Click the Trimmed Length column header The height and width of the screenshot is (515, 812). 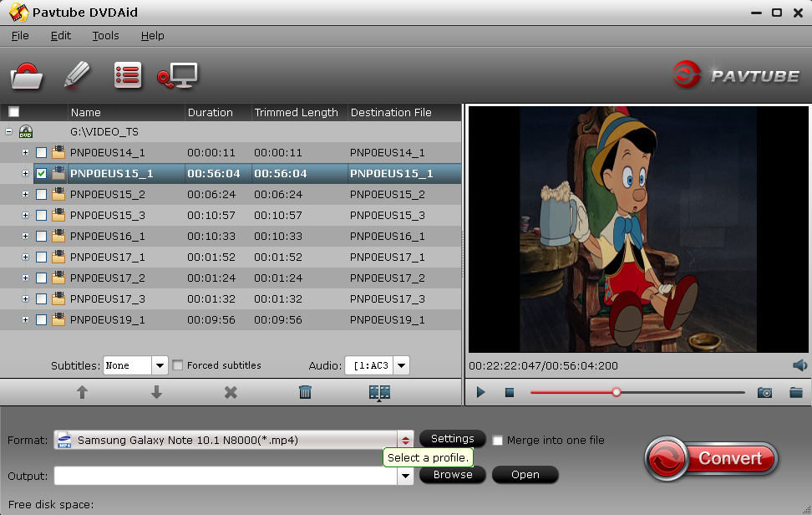click(x=299, y=112)
